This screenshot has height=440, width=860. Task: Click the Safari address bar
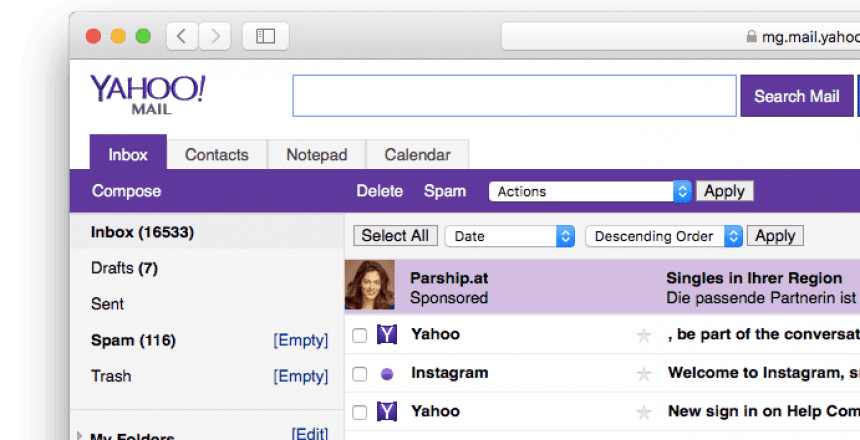(x=680, y=36)
